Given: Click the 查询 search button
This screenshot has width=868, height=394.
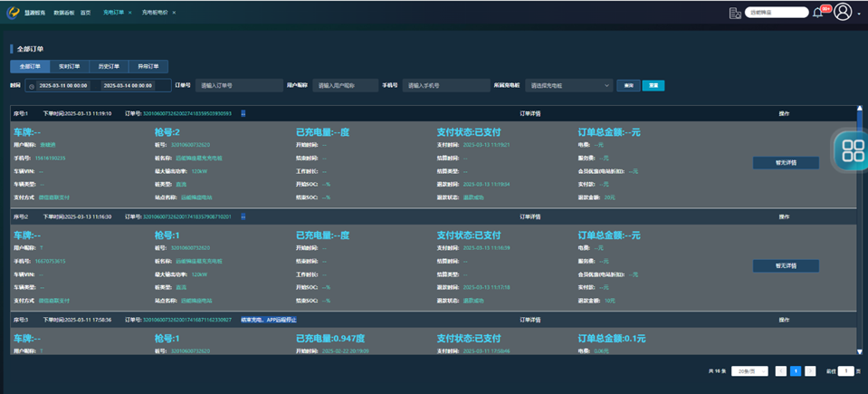Looking at the screenshot, I should (628, 86).
